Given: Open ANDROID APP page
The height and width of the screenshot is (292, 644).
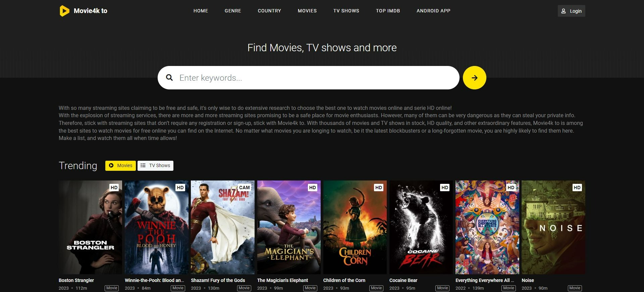Looking at the screenshot, I should click(433, 11).
